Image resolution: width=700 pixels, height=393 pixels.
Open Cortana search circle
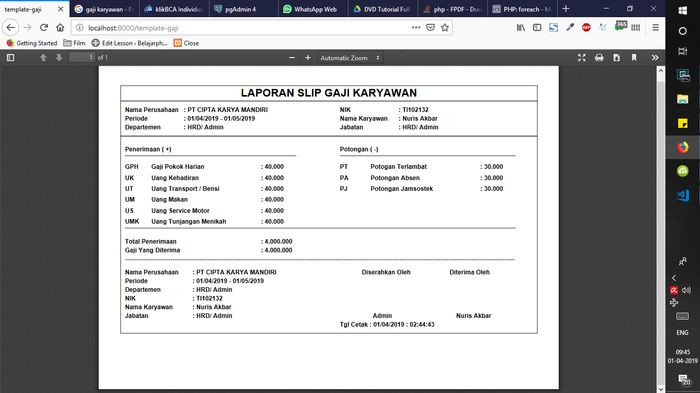click(x=683, y=31)
